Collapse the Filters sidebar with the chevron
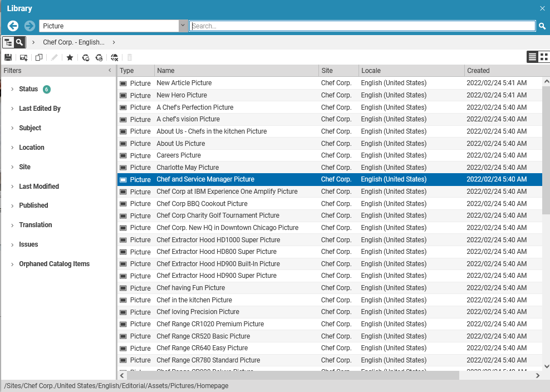The image size is (550, 392). 109,70
